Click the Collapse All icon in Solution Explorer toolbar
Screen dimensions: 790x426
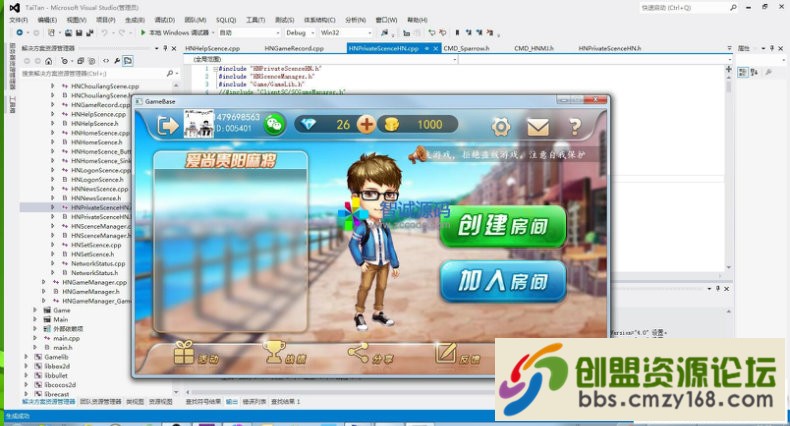pyautogui.click(x=80, y=61)
